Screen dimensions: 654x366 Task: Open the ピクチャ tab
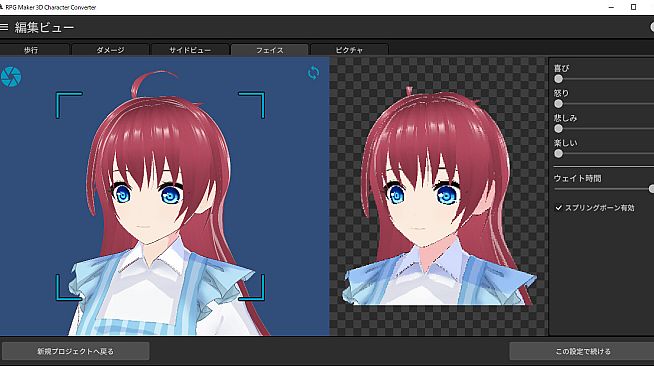click(x=350, y=50)
